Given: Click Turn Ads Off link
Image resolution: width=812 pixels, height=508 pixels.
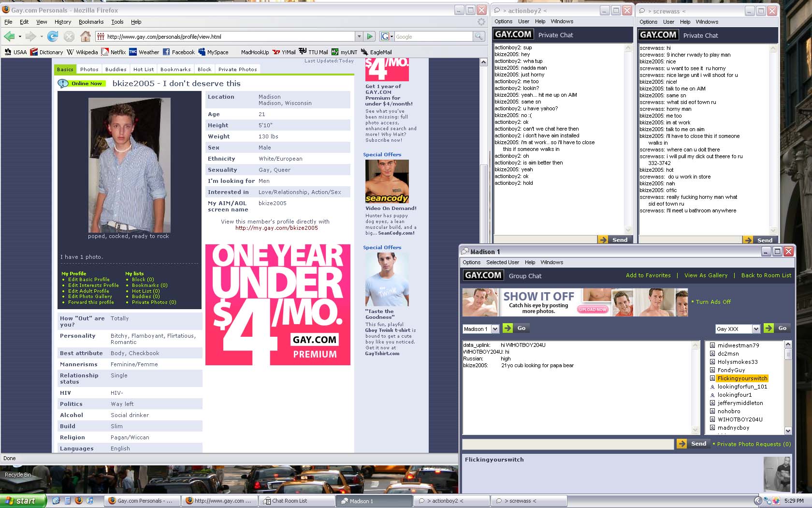Looking at the screenshot, I should coord(713,302).
